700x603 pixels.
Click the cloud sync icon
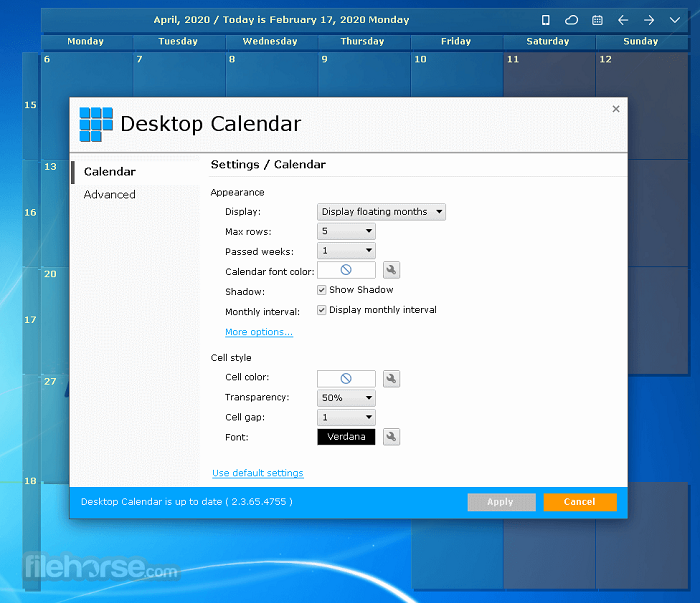pyautogui.click(x=571, y=20)
